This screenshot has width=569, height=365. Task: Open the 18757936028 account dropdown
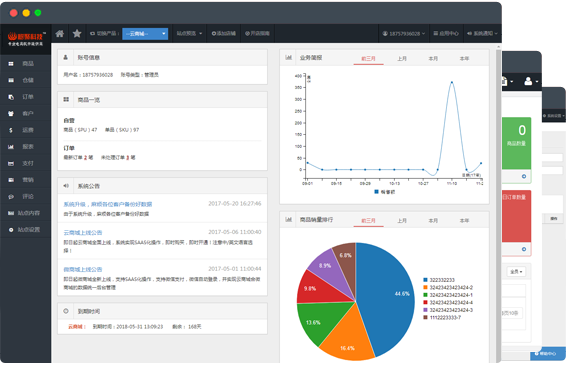(404, 33)
